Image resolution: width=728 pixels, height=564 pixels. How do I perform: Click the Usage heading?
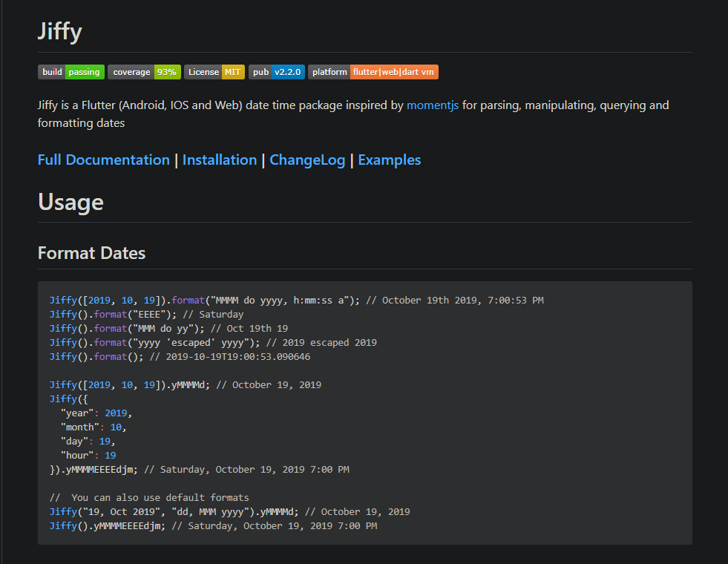pyautogui.click(x=70, y=203)
